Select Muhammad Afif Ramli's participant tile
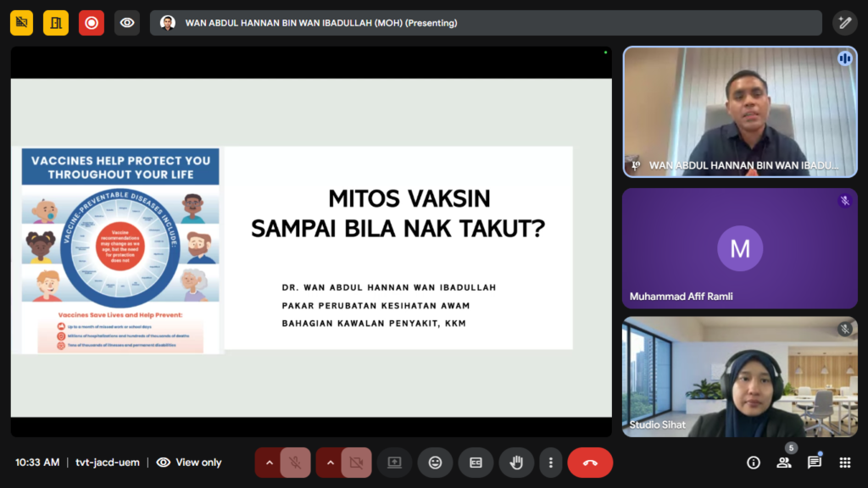Image resolution: width=868 pixels, height=488 pixels. coord(740,248)
